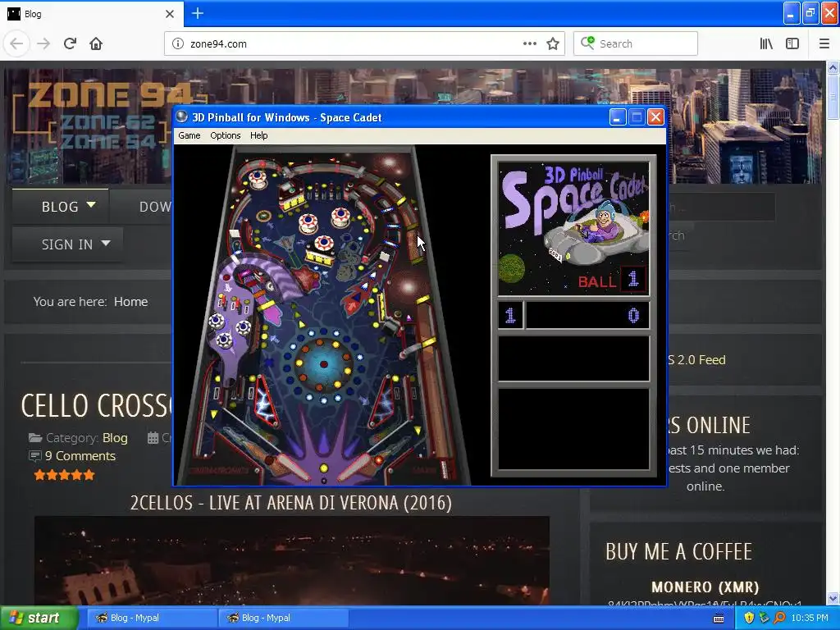The image size is (840, 630).
Task: Click the browser Search field
Action: tap(636, 43)
